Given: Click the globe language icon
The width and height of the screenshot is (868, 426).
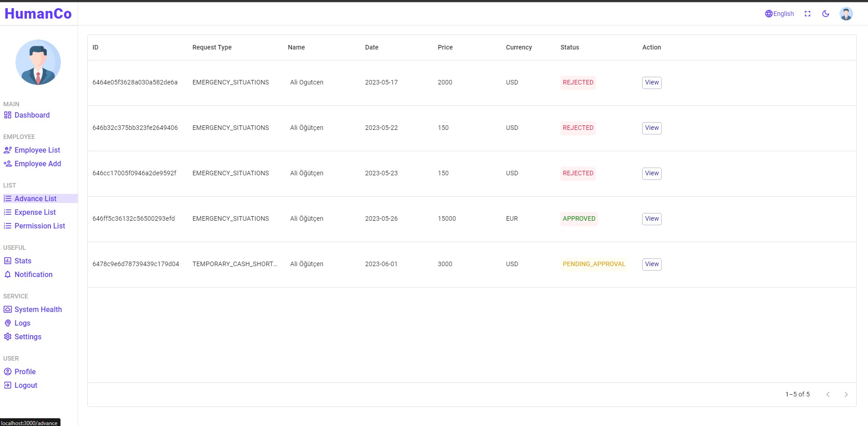Looking at the screenshot, I should tap(768, 14).
